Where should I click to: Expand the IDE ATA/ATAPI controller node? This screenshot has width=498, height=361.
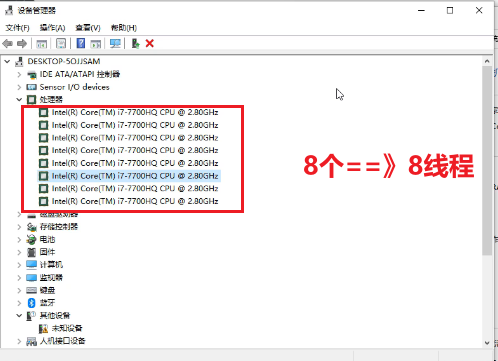point(19,74)
